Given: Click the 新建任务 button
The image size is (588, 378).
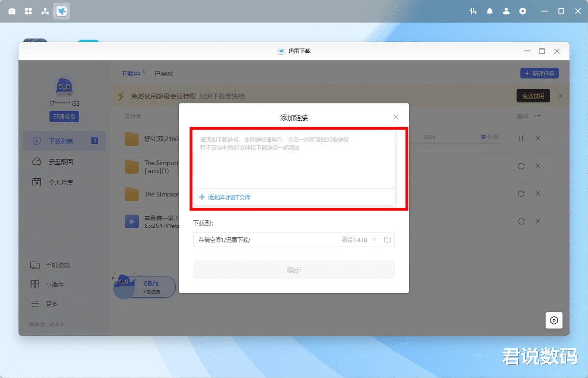Looking at the screenshot, I should (539, 74).
